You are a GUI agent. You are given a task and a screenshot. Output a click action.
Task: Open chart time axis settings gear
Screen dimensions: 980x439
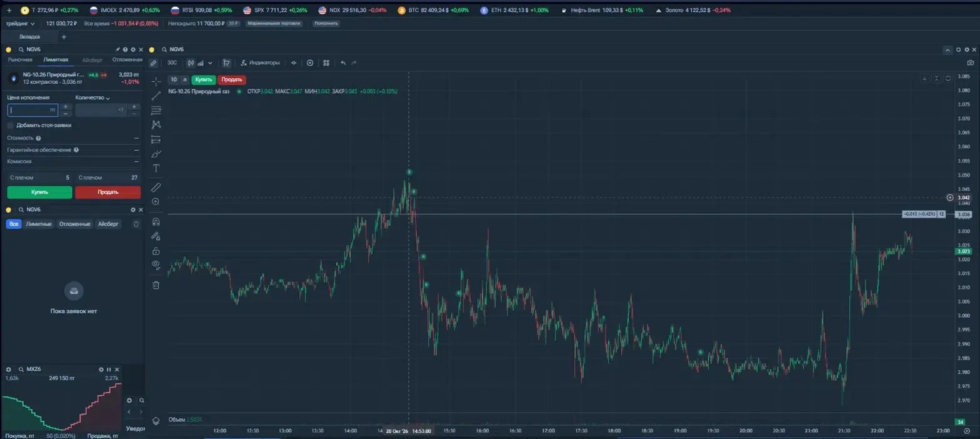(967, 430)
